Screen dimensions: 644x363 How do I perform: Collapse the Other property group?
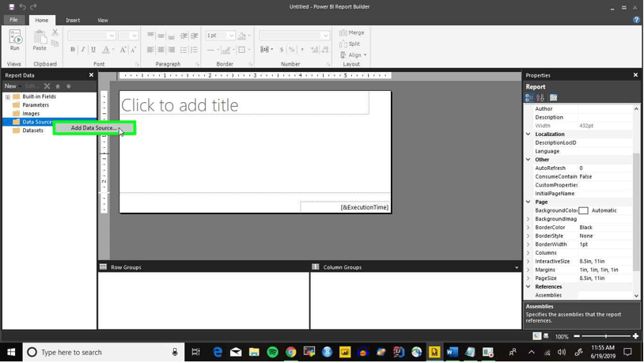coord(528,160)
